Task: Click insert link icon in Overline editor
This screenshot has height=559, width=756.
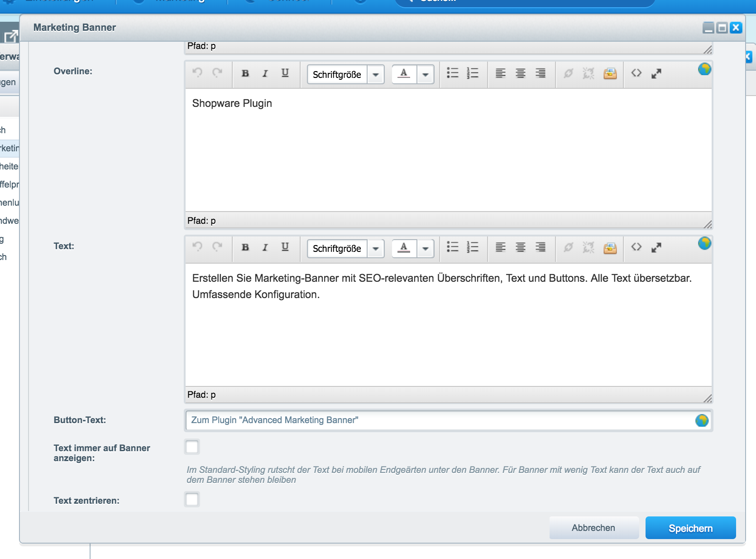Action: (x=569, y=73)
